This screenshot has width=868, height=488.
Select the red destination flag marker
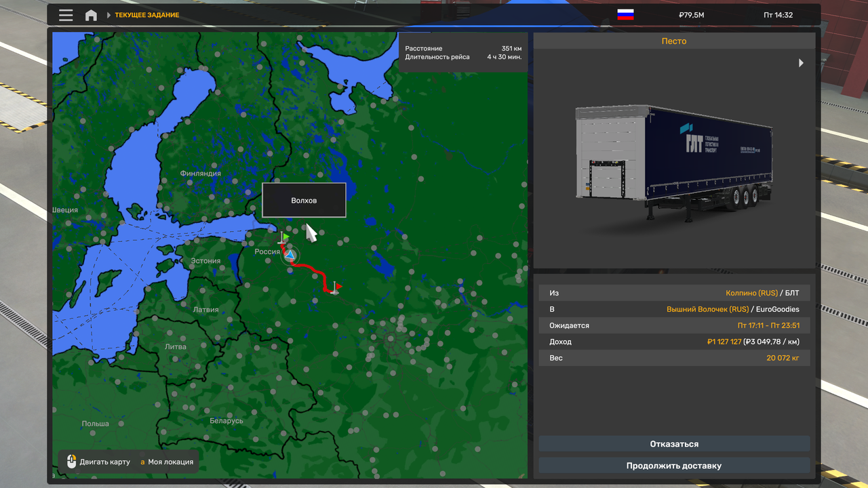[335, 287]
